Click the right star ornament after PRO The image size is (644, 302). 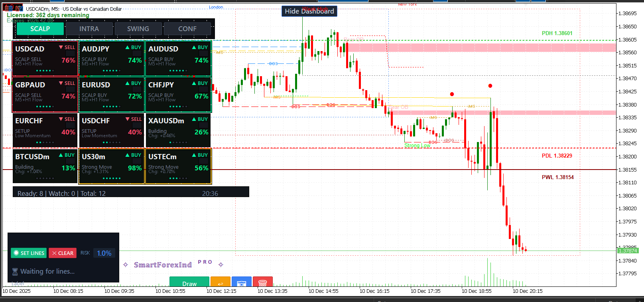pos(221,264)
